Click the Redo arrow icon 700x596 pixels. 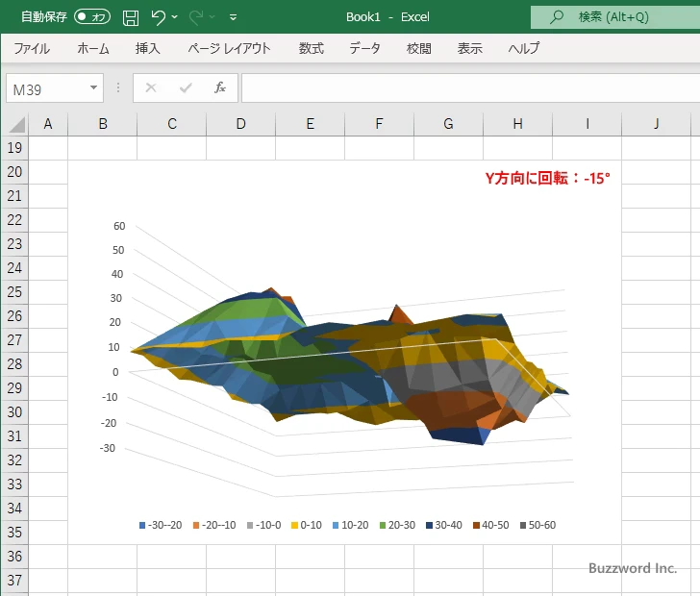coord(195,17)
